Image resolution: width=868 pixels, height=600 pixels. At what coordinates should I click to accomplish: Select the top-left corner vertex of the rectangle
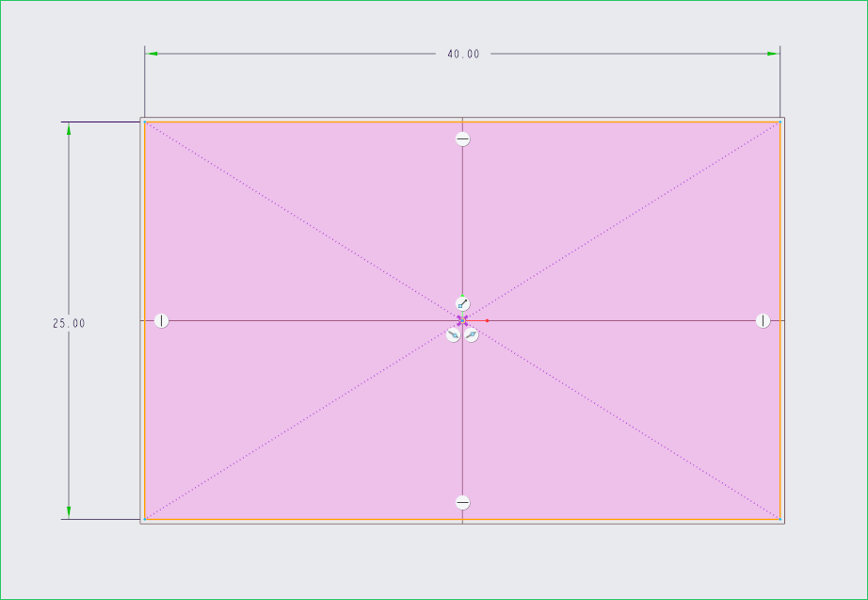click(145, 122)
